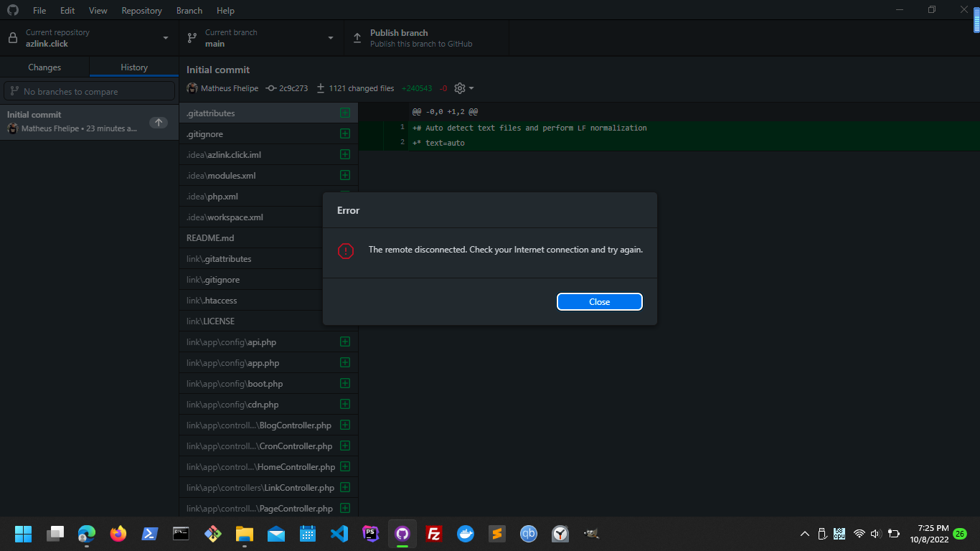Open FileZilla from the taskbar
Image resolution: width=980 pixels, height=551 pixels.
(434, 534)
